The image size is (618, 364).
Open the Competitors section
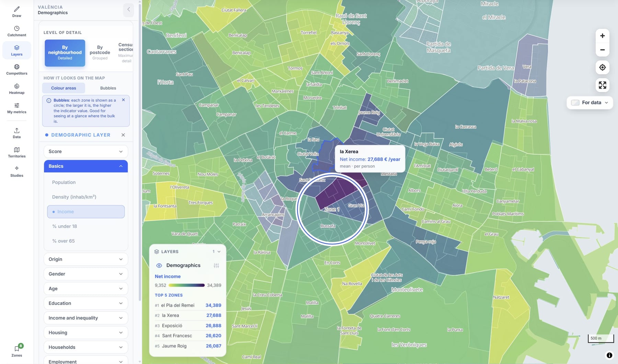coord(16,69)
